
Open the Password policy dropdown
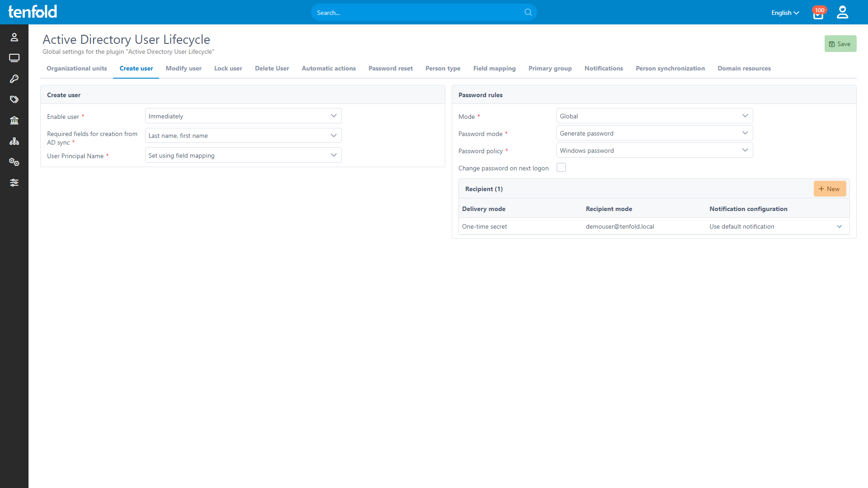tap(655, 150)
